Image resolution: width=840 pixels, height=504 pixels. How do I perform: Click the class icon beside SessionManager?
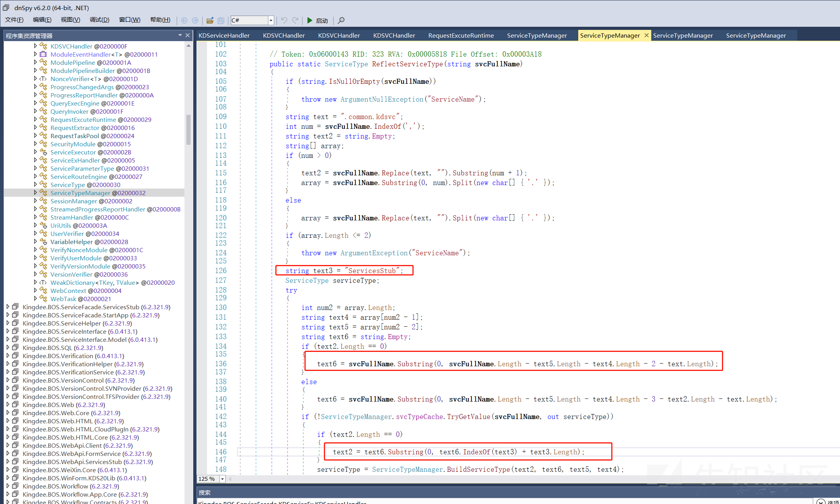click(43, 201)
